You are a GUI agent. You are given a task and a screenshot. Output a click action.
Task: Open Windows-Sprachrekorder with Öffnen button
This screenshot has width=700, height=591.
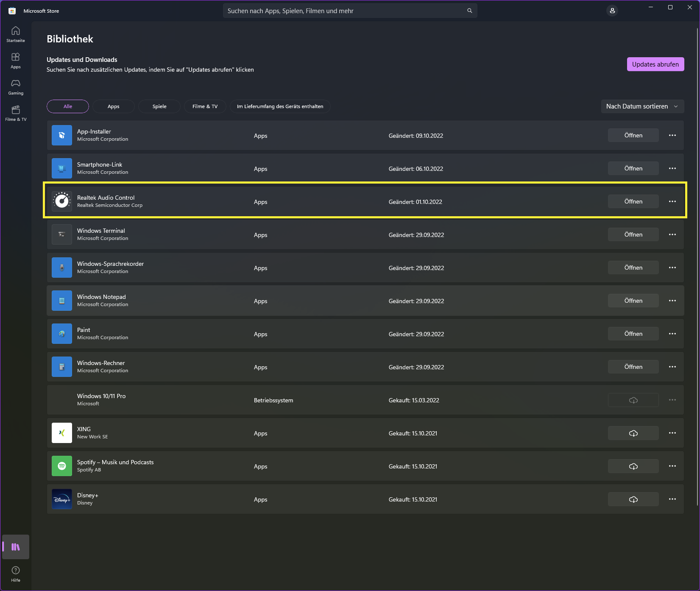tap(633, 268)
